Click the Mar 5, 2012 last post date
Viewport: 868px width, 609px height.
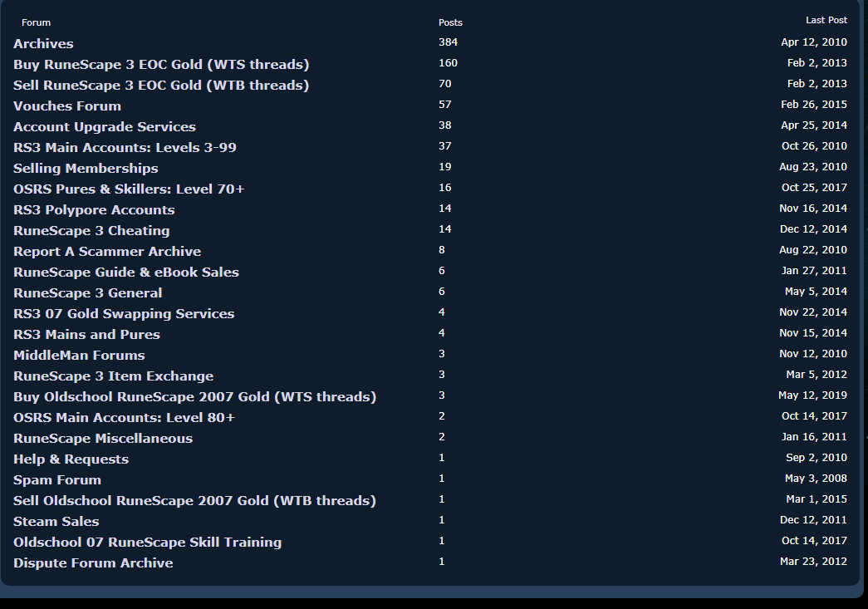(x=817, y=374)
